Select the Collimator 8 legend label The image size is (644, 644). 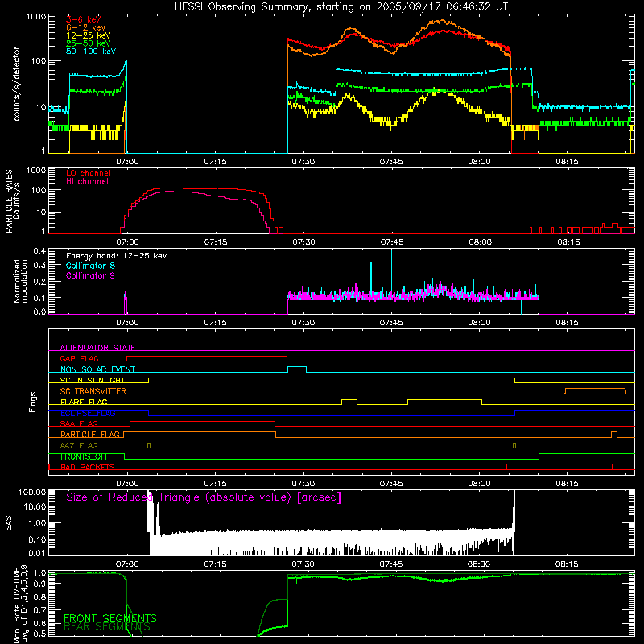pos(90,266)
